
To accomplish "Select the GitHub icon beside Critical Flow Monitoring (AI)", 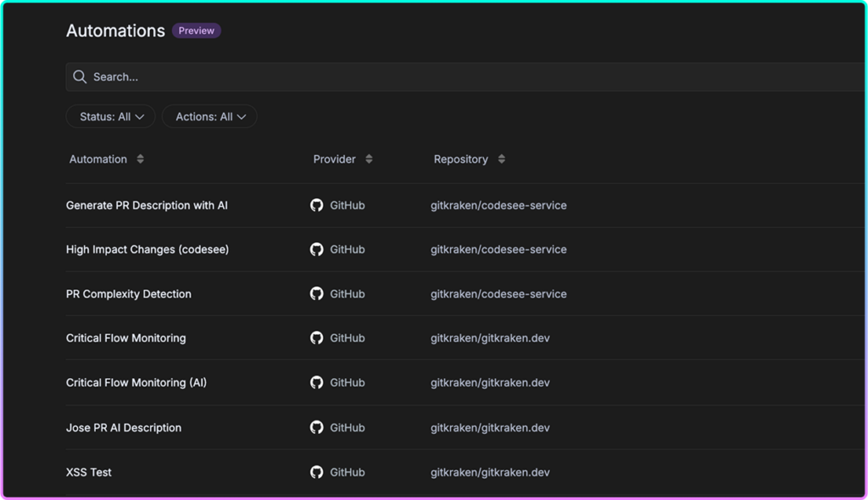I will pyautogui.click(x=316, y=382).
